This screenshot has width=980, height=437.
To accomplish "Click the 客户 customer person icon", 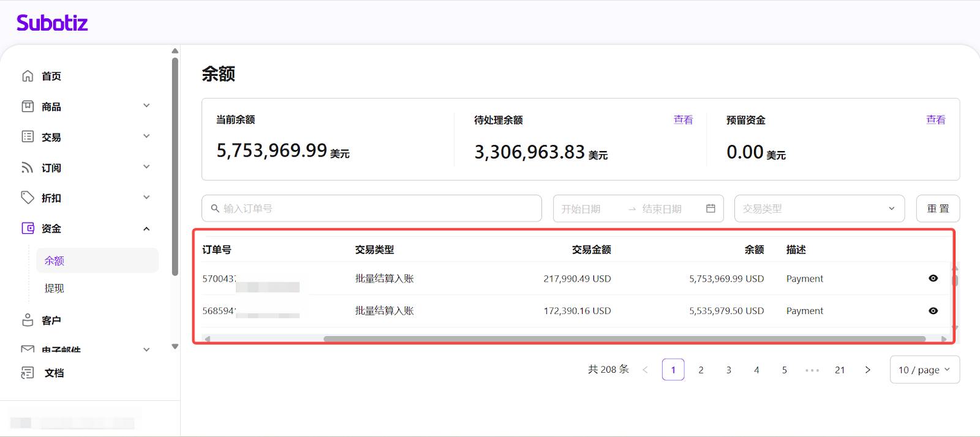I will [28, 320].
